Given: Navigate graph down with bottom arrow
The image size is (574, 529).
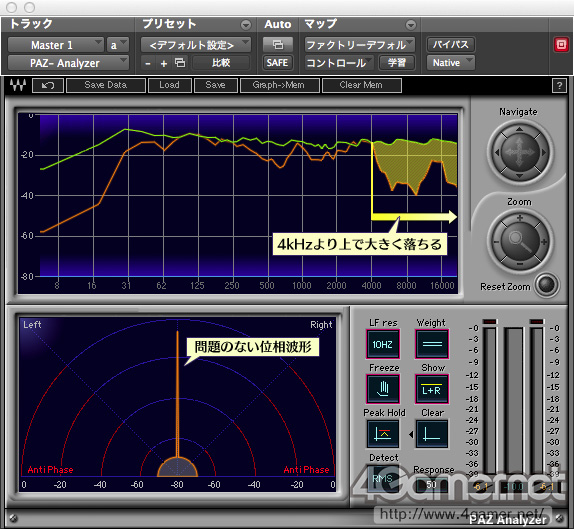Looking at the screenshot, I should (x=519, y=176).
